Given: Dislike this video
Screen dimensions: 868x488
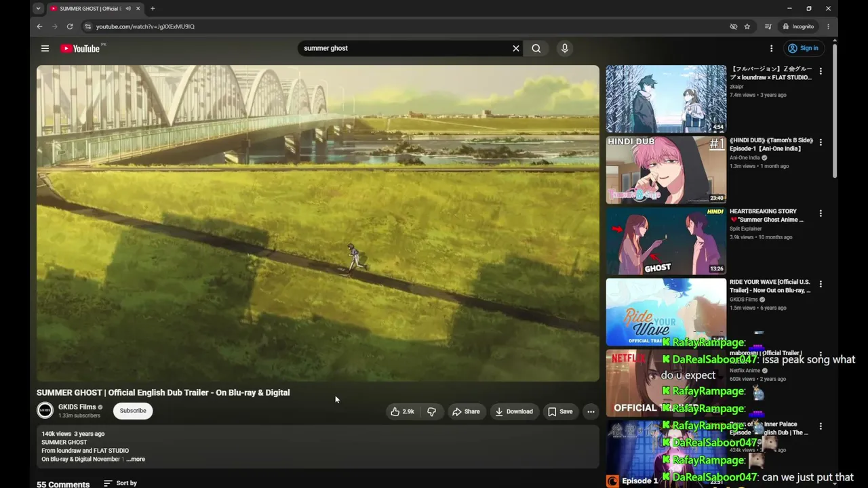Looking at the screenshot, I should 431,411.
